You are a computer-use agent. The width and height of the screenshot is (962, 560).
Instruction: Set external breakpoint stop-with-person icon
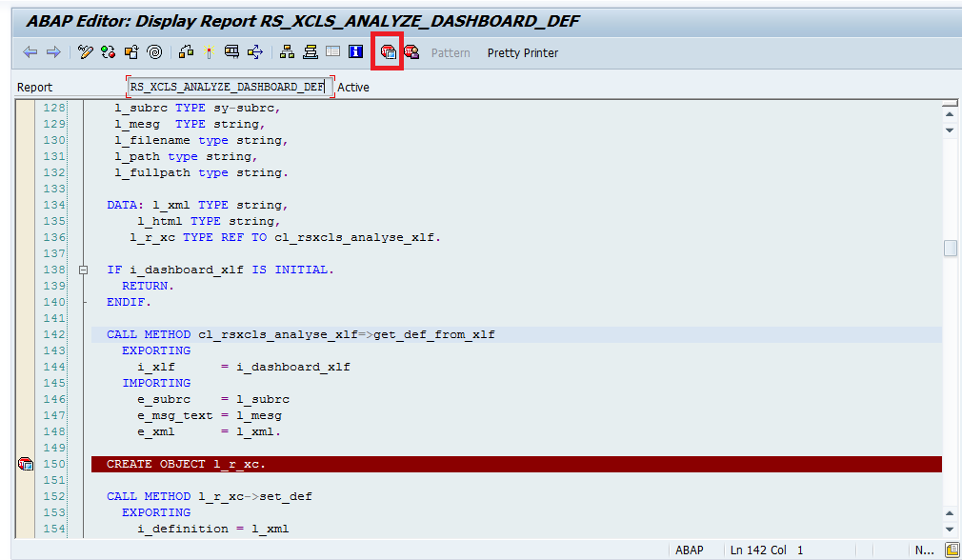tap(411, 52)
